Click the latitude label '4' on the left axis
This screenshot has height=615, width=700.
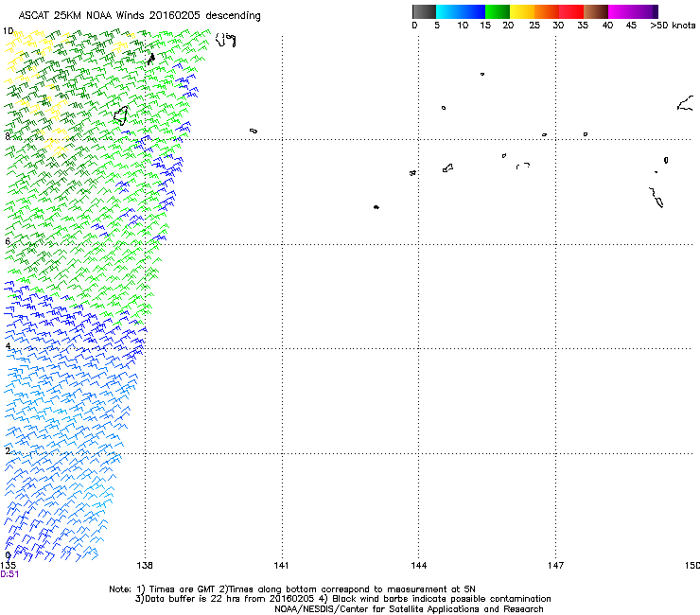(8, 345)
